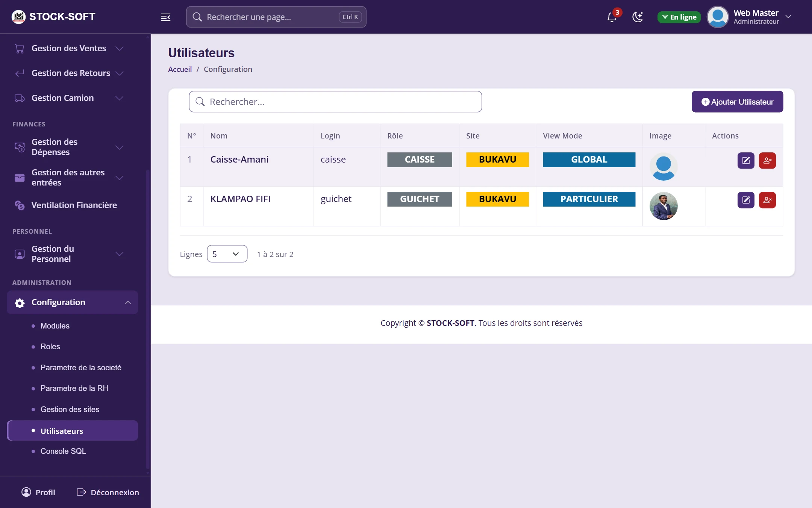Collapse the Configuration menu section
The width and height of the screenshot is (812, 508).
point(72,303)
